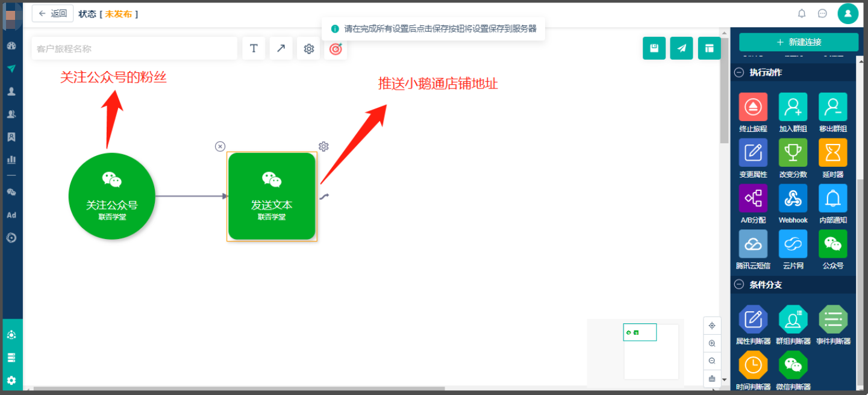Select the 改变分数 trophy icon
The width and height of the screenshot is (868, 395).
793,153
